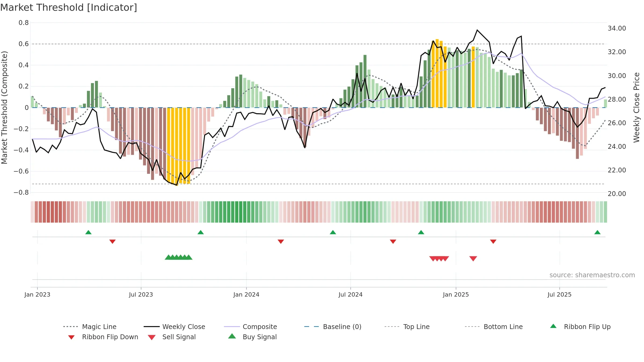Click red Ribbon Flip Down triangle legend icon

click(x=71, y=337)
